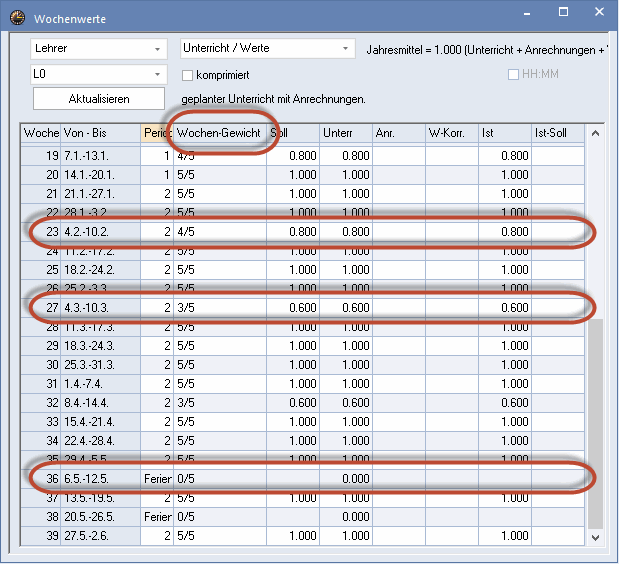
Task: Click the 0.000 Unterr value in week 38
Action: [x=346, y=517]
